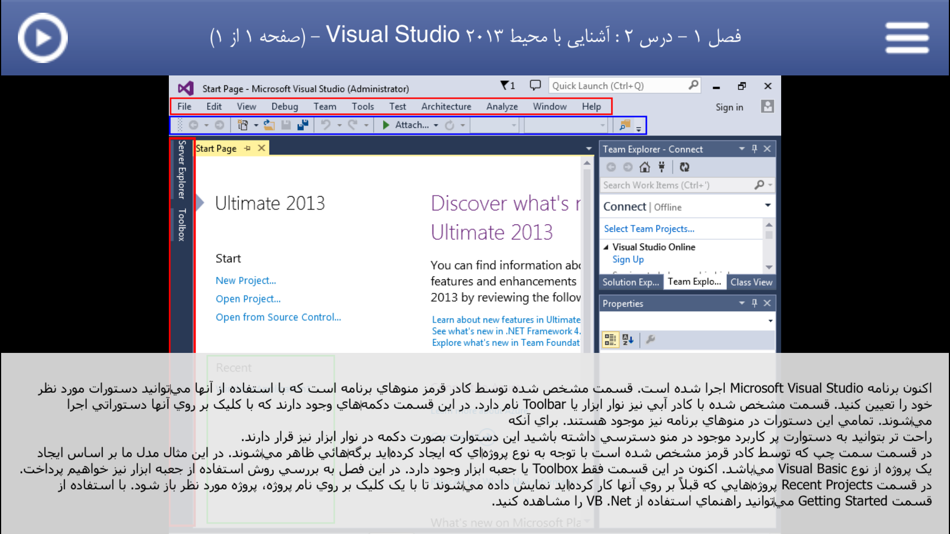Click the Navigate Forward toolbar icon
Viewport: 950px width, 534px height.
[x=219, y=125]
